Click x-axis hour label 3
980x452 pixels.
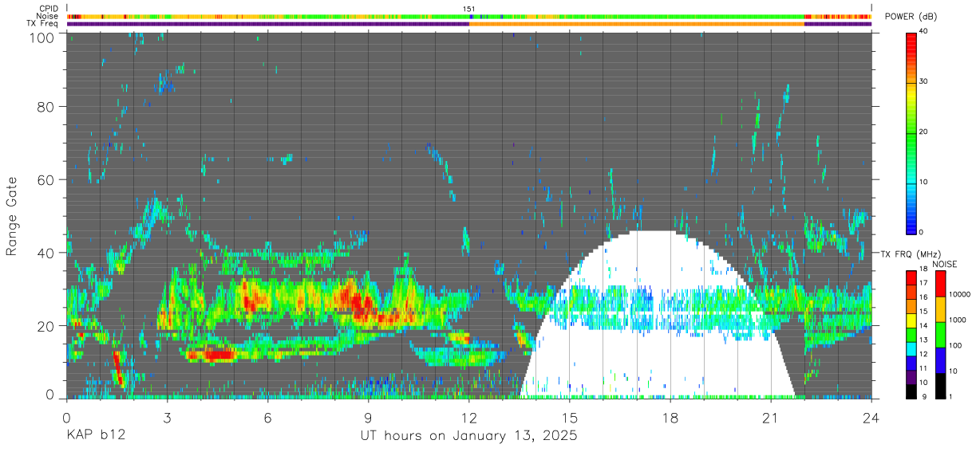coord(167,418)
